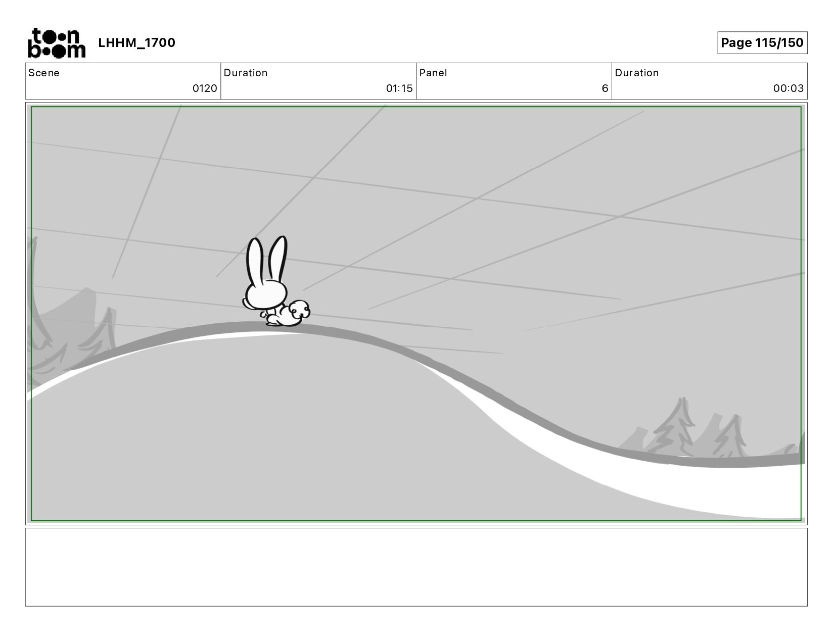
Task: Click the Page 115/150 indicator
Action: click(x=762, y=43)
